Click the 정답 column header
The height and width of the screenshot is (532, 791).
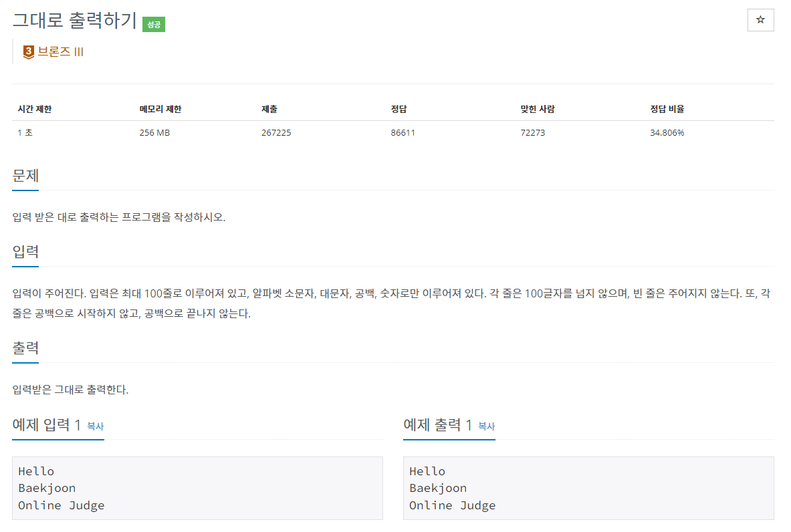pyautogui.click(x=399, y=109)
